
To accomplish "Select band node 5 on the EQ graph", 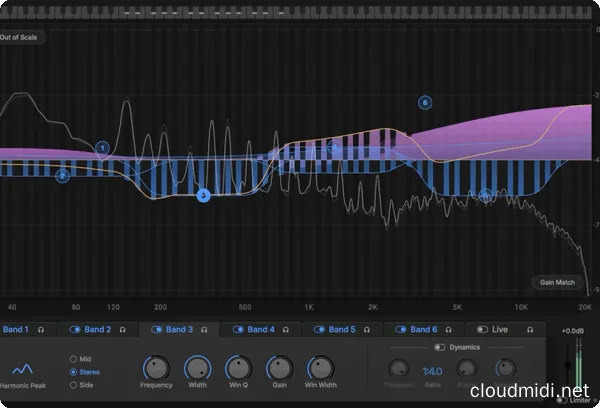I will click(486, 196).
